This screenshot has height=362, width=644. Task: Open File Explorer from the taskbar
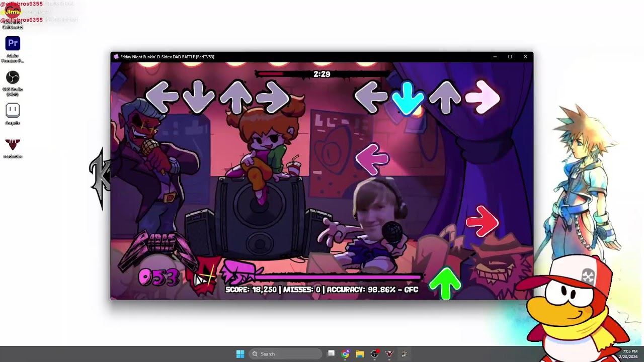pos(360,354)
